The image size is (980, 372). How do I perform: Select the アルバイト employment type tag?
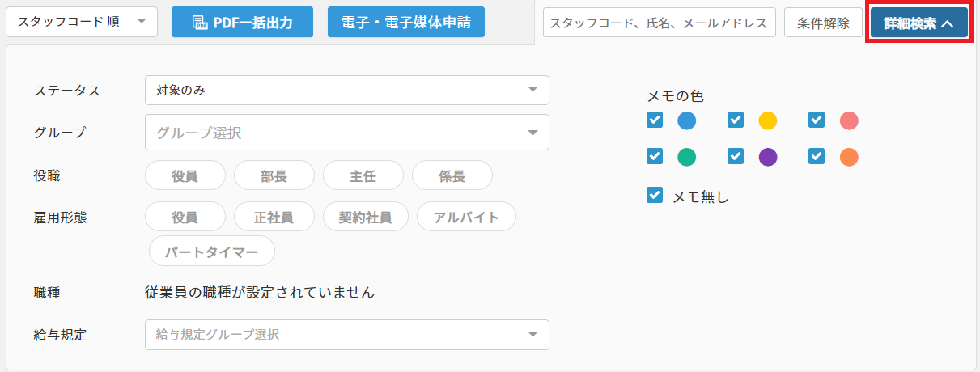(x=466, y=217)
